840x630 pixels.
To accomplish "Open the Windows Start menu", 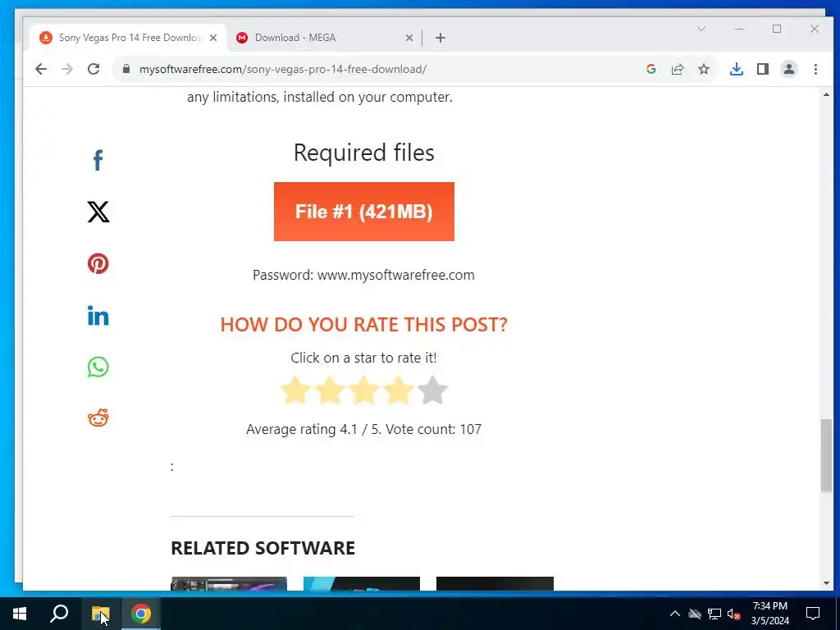I will tap(20, 614).
